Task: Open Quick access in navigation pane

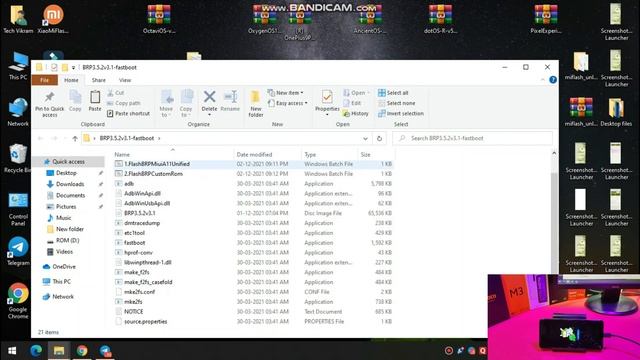Action: tap(68, 162)
